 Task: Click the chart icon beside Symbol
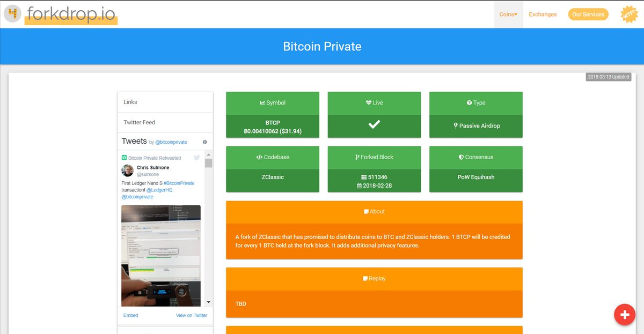[x=262, y=103]
